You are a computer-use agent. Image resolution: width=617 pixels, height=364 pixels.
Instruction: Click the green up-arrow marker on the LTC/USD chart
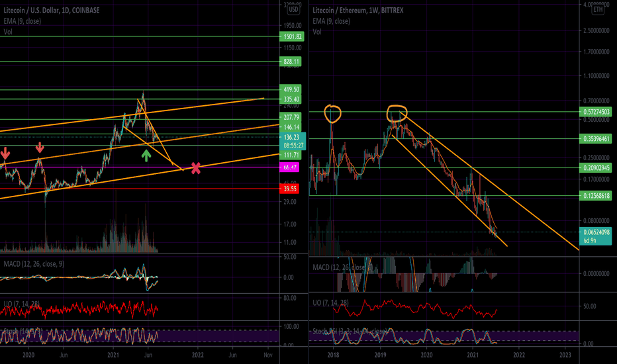coord(146,156)
